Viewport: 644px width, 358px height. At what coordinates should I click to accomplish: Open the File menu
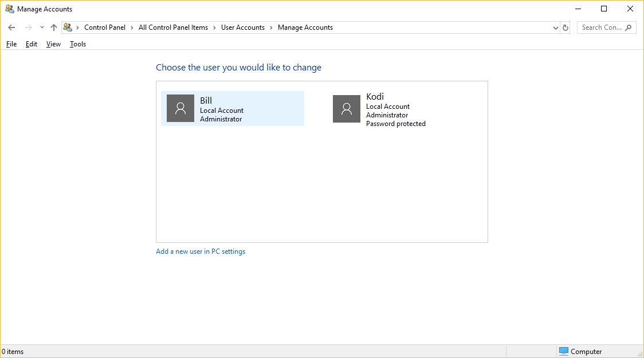pyautogui.click(x=11, y=44)
